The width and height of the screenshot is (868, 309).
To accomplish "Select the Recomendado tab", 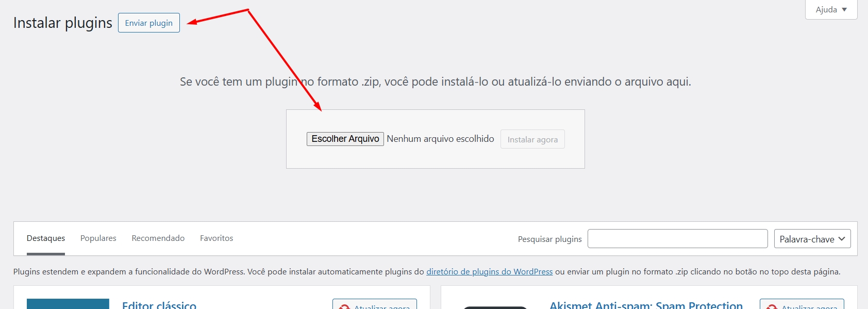I will pyautogui.click(x=158, y=238).
